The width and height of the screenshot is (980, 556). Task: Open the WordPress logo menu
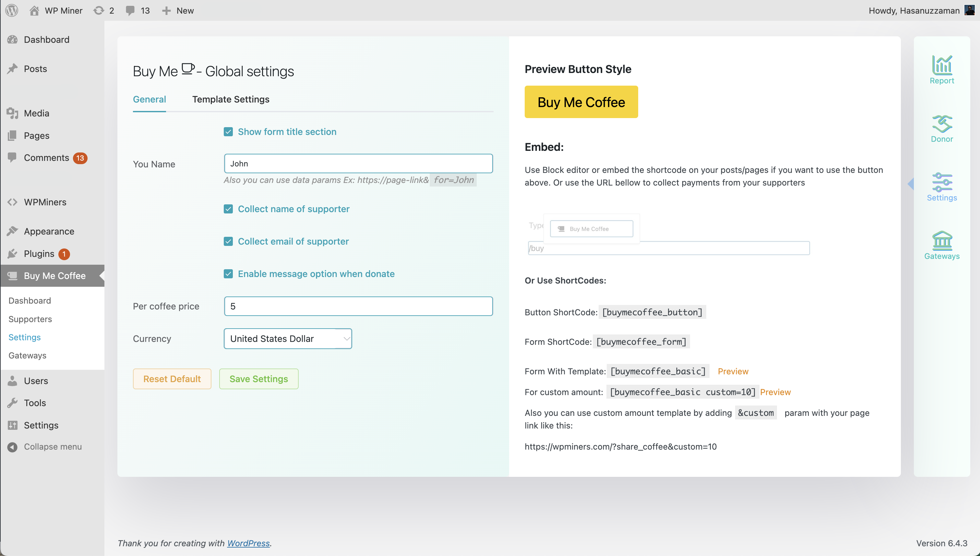point(12,10)
